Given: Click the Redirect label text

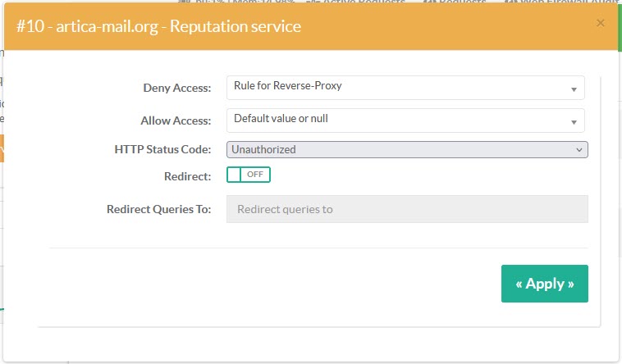Looking at the screenshot, I should (x=187, y=175).
